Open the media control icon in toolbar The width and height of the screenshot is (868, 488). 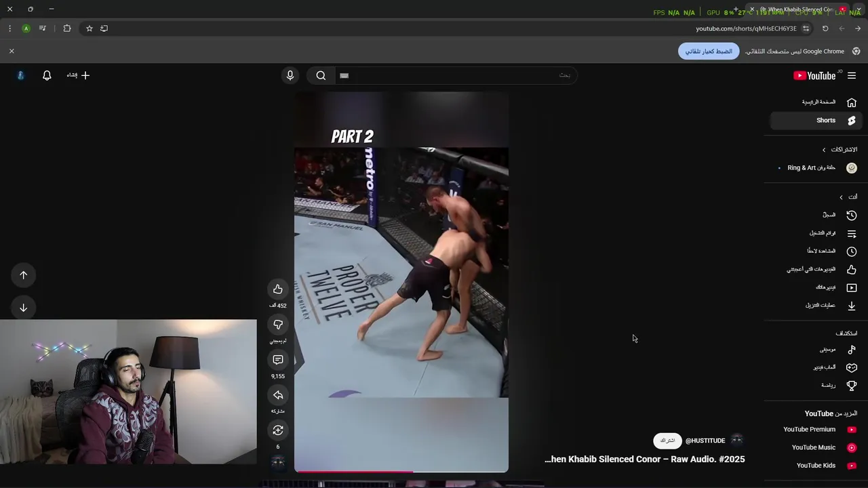coord(43,28)
